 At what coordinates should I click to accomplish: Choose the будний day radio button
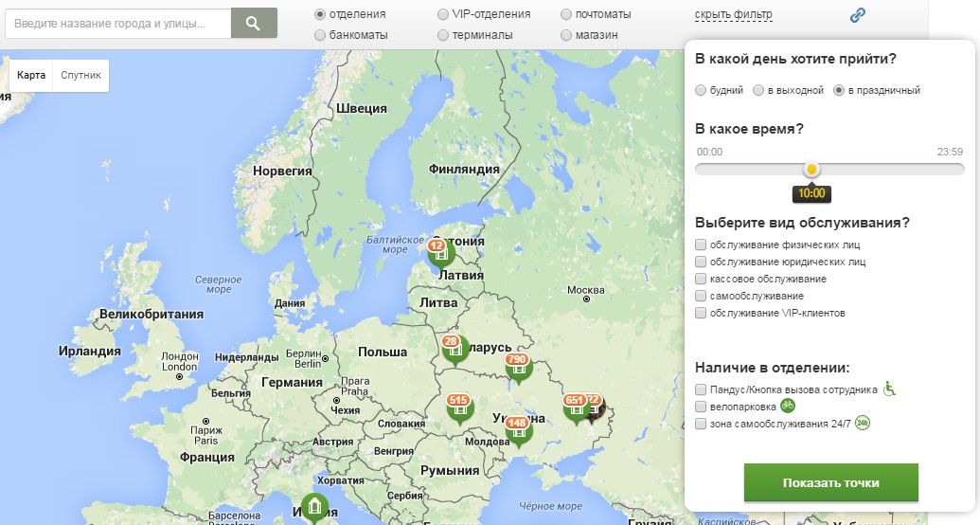701,91
